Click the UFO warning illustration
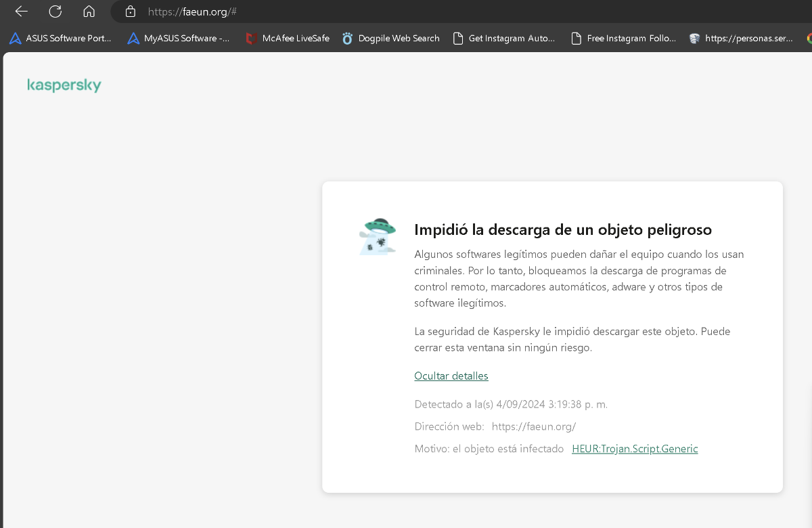The height and width of the screenshot is (528, 812). (x=377, y=236)
